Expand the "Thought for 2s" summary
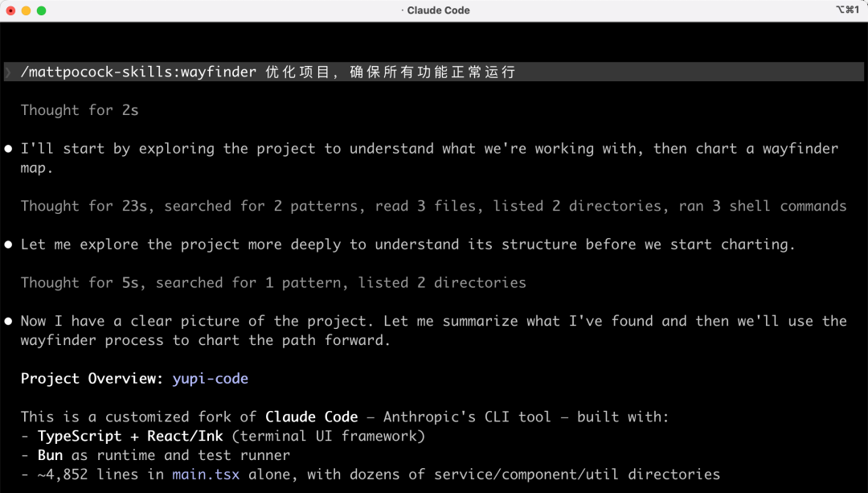 coord(80,110)
